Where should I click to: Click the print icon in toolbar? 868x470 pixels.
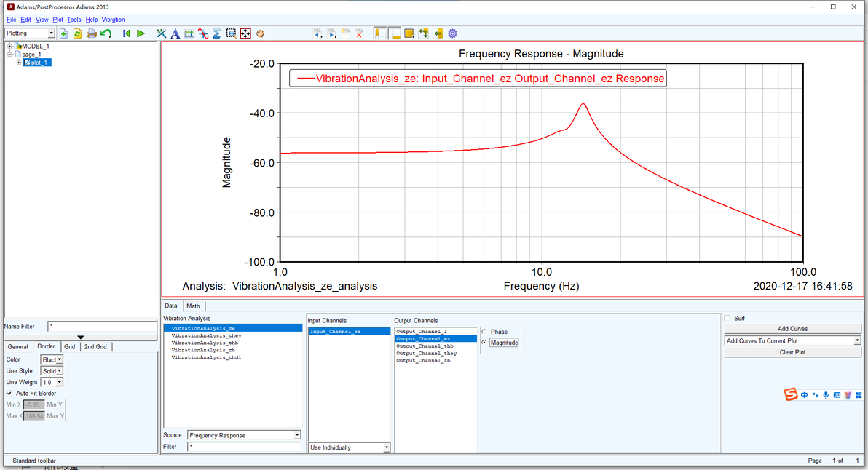[x=91, y=33]
